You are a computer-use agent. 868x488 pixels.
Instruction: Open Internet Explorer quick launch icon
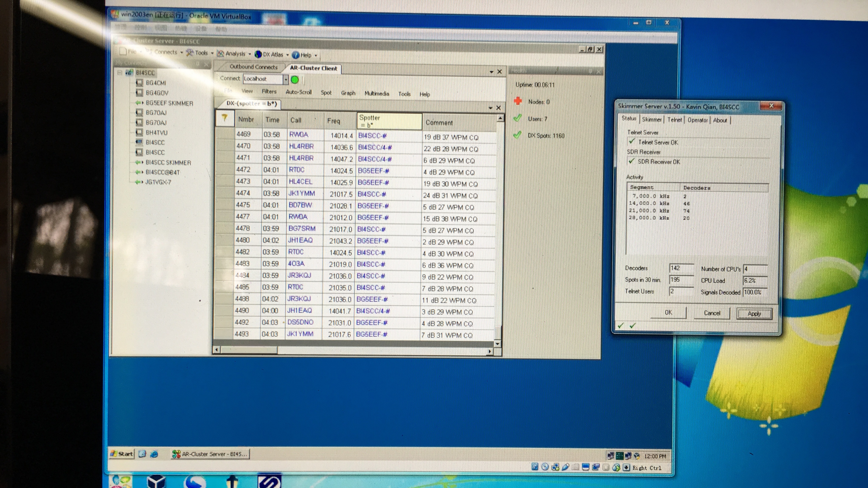(x=154, y=454)
